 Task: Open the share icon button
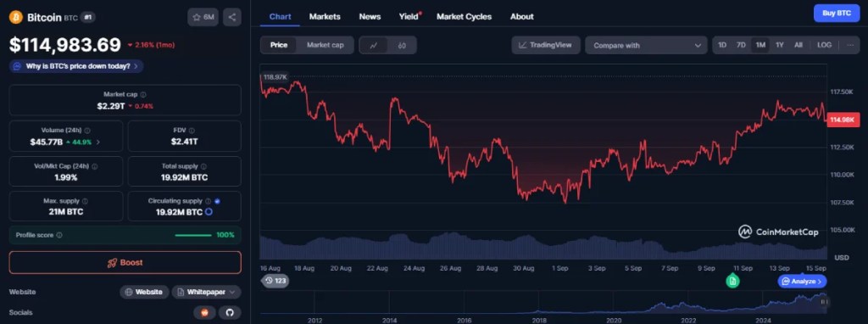[x=232, y=17]
